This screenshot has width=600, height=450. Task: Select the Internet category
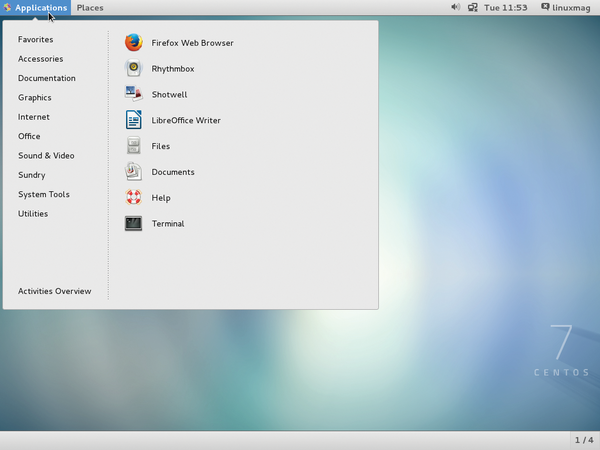click(34, 117)
